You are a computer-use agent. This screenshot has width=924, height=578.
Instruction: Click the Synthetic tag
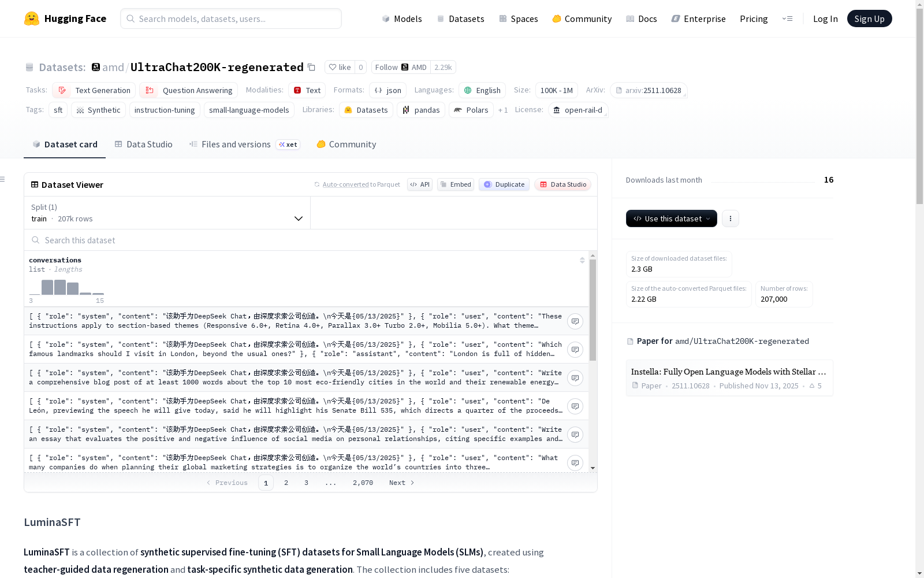98,110
